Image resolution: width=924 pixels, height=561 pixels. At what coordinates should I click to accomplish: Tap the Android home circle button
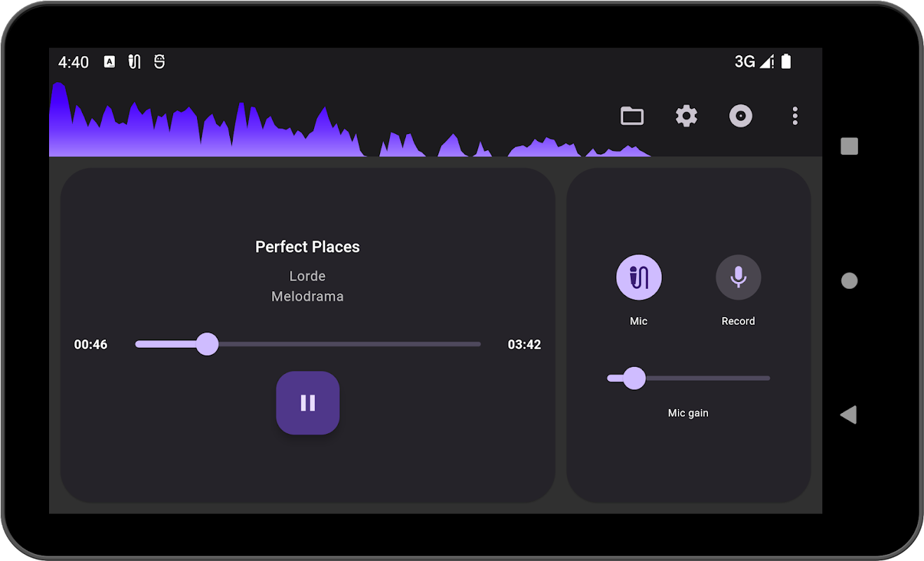849,280
